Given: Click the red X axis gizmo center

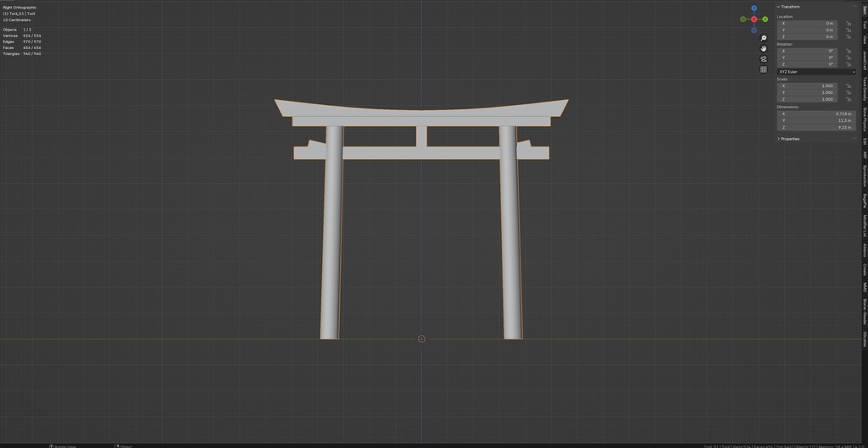Looking at the screenshot, I should (754, 19).
